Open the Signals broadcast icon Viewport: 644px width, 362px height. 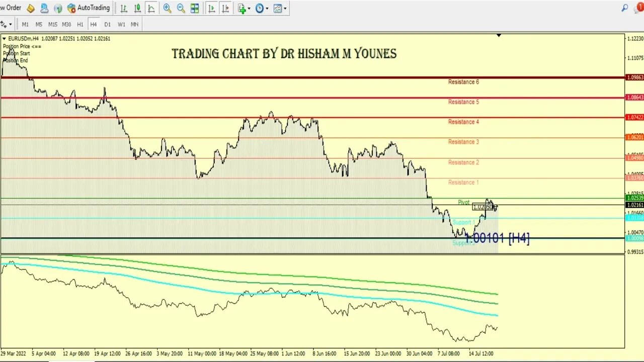click(58, 8)
